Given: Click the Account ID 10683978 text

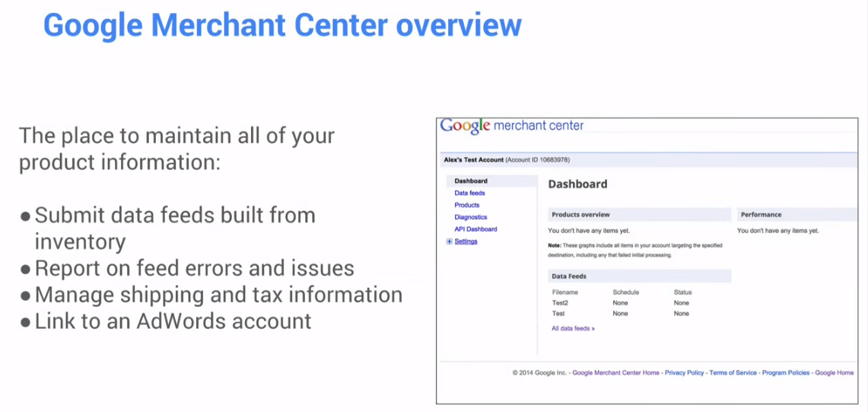Looking at the screenshot, I should pos(539,160).
